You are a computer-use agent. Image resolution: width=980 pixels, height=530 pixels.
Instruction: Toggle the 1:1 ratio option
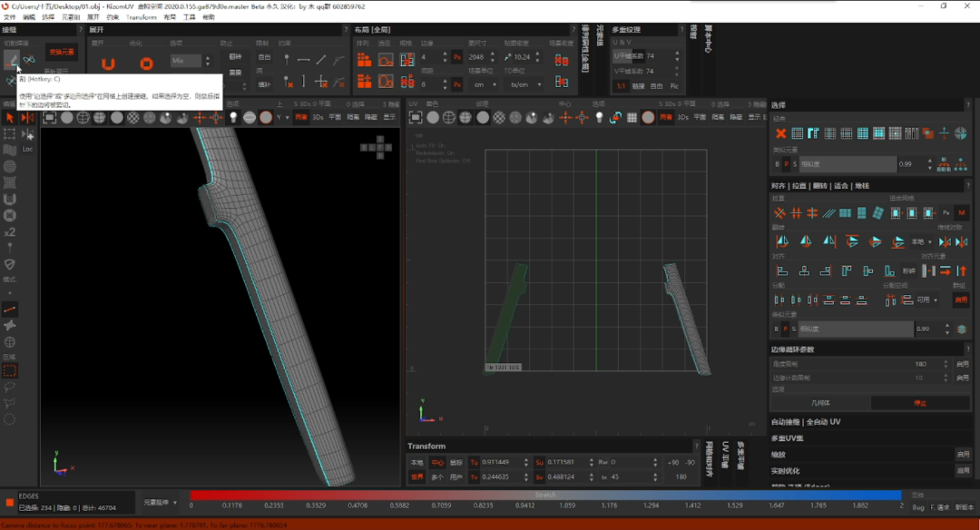pos(621,86)
